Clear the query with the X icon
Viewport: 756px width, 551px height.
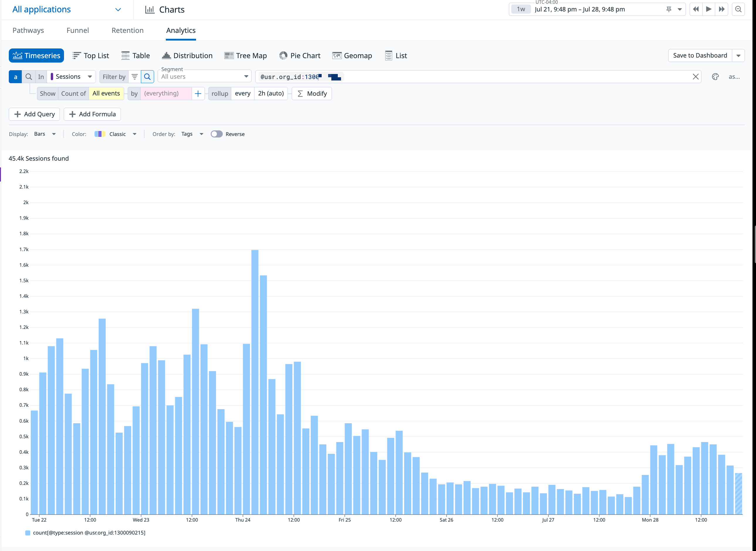695,77
